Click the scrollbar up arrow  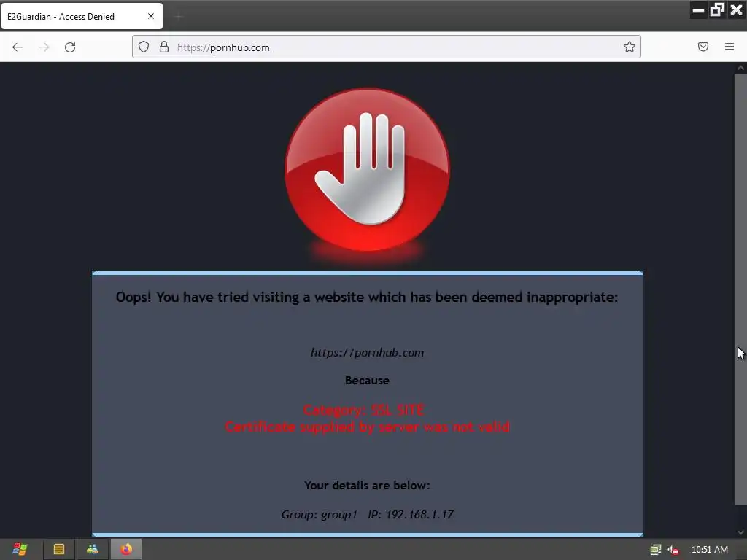point(740,68)
